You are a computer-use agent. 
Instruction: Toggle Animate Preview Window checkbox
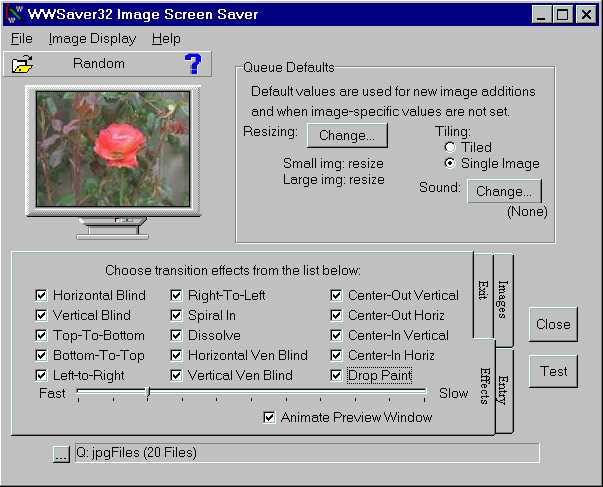pos(269,417)
